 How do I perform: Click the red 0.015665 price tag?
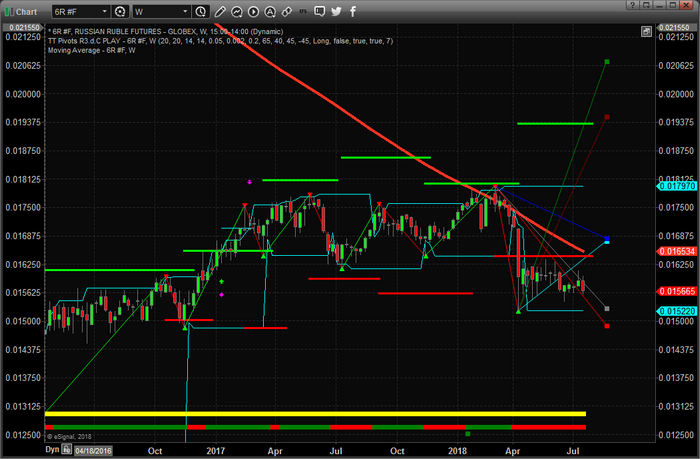677,292
